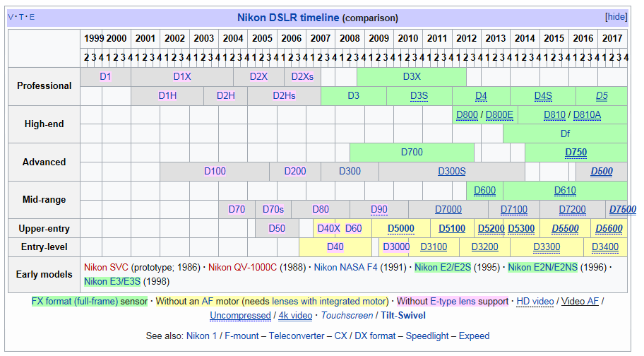The height and width of the screenshot is (356, 644).
Task: Open the D3200 camera link
Action: (x=484, y=247)
